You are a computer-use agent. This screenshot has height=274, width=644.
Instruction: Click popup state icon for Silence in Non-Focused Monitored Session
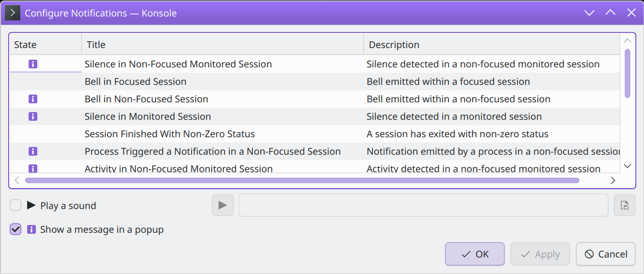[33, 64]
